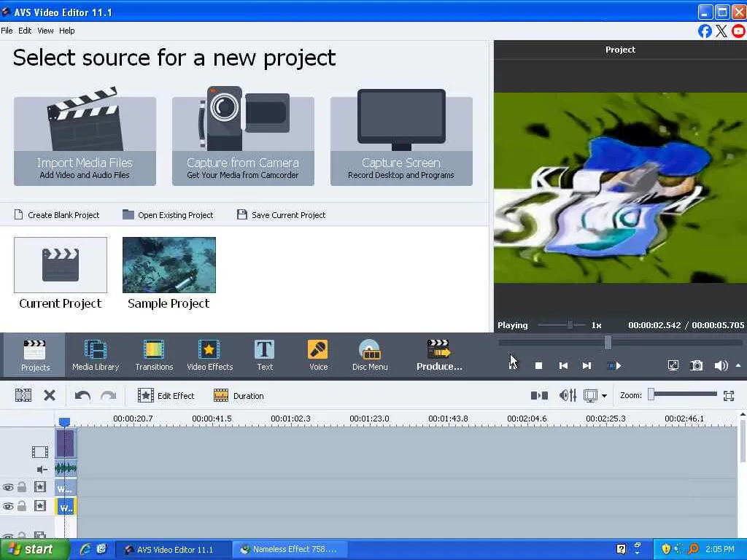Image resolution: width=747 pixels, height=560 pixels.
Task: Open the X (Twitter) icon link
Action: coord(721,31)
